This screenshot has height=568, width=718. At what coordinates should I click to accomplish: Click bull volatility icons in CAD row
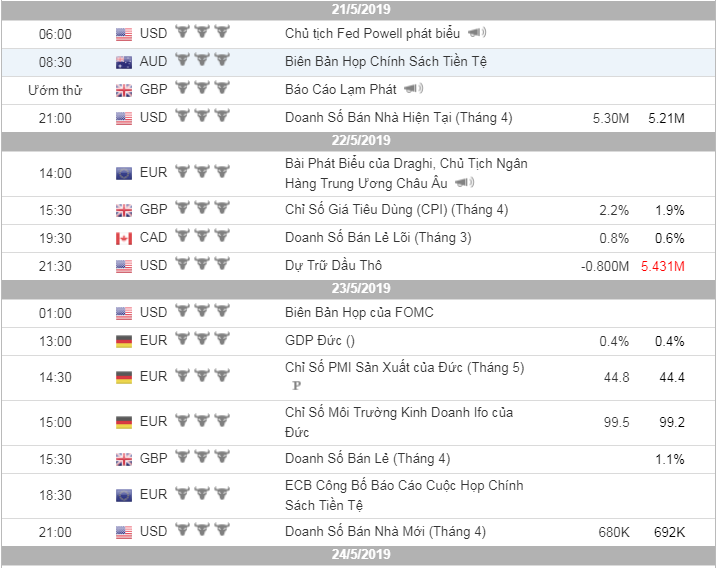[x=203, y=238]
